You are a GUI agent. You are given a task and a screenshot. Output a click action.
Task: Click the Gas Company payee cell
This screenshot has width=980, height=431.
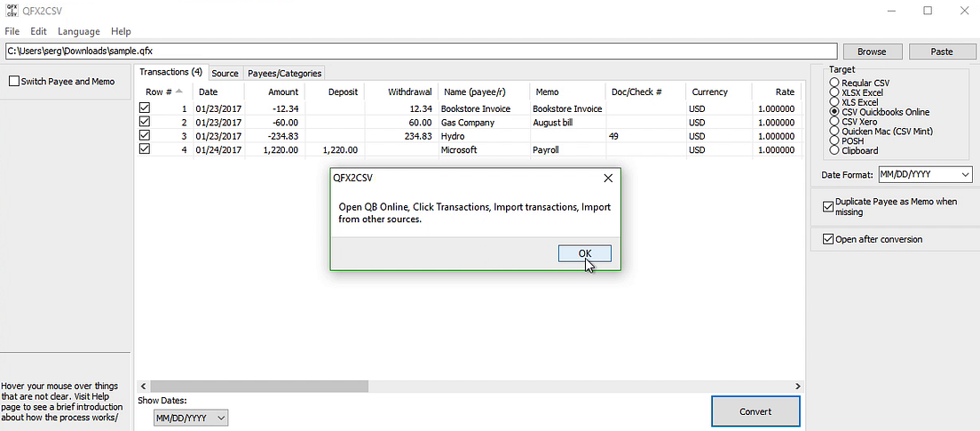(484, 122)
